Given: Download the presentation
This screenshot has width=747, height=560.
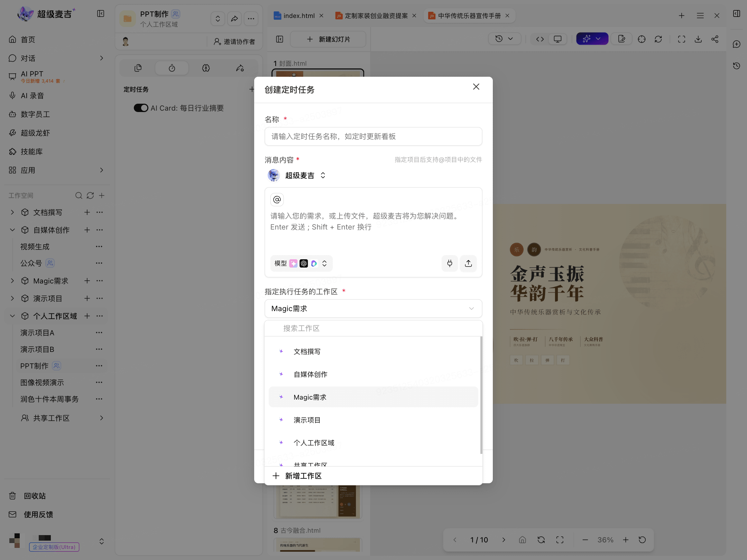Looking at the screenshot, I should 698,39.
